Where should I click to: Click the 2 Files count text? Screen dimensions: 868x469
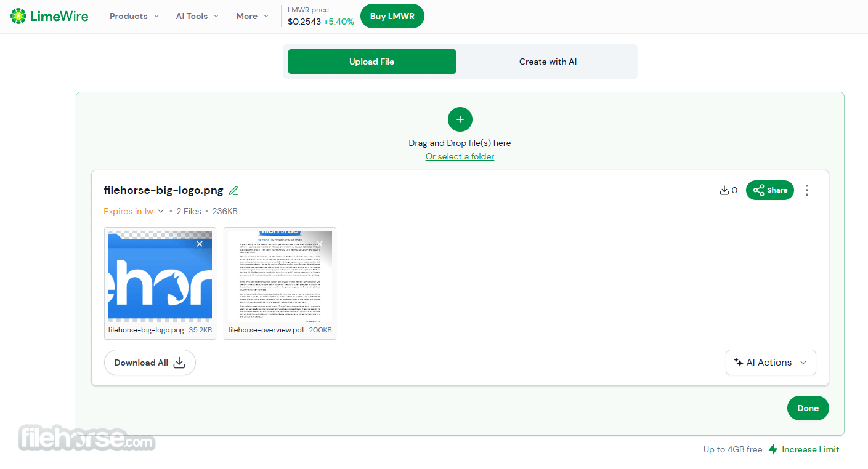pyautogui.click(x=189, y=211)
